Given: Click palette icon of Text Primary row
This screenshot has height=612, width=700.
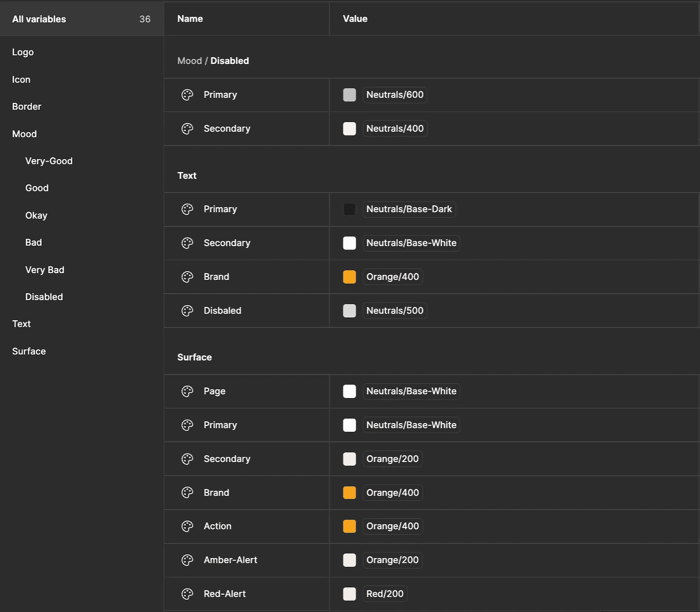Looking at the screenshot, I should click(187, 209).
